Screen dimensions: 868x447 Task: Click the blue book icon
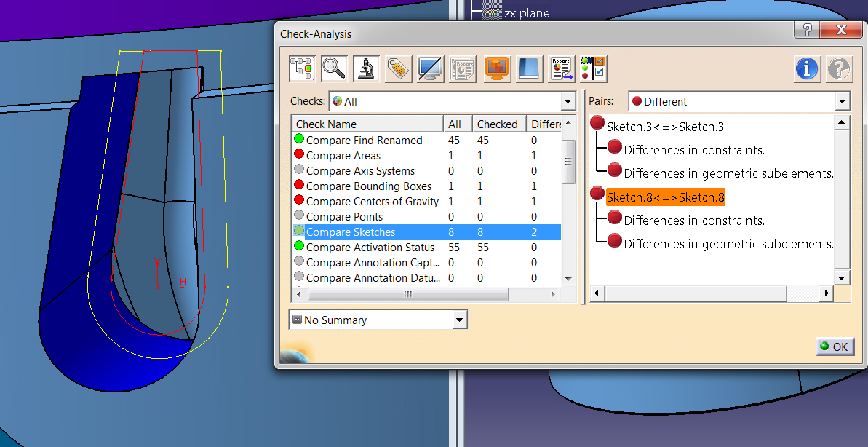pos(529,69)
